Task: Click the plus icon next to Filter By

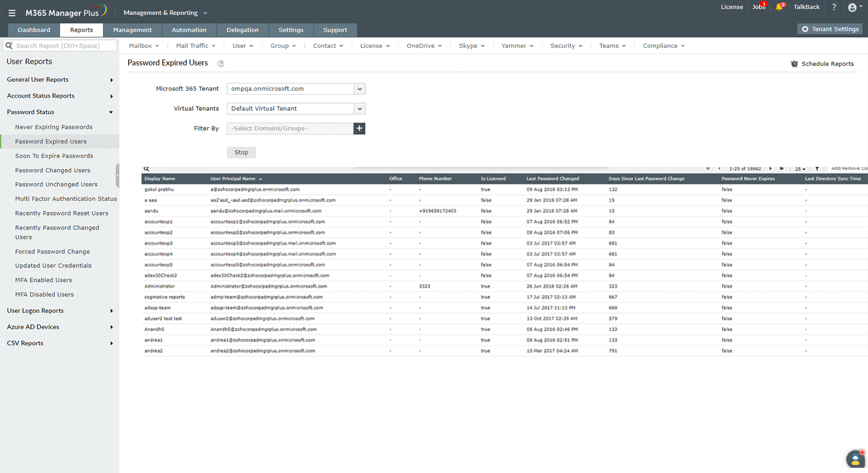Action: [x=359, y=128]
